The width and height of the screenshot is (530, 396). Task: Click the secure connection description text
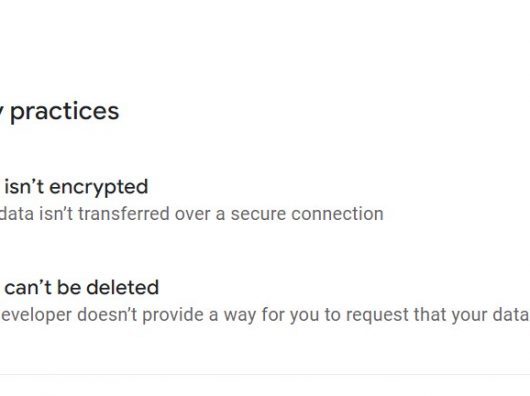(x=192, y=214)
